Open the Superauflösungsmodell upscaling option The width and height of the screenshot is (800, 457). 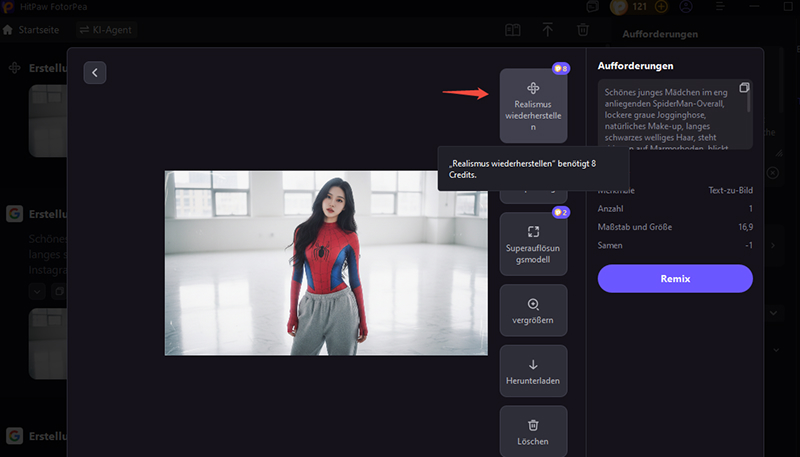coord(533,244)
